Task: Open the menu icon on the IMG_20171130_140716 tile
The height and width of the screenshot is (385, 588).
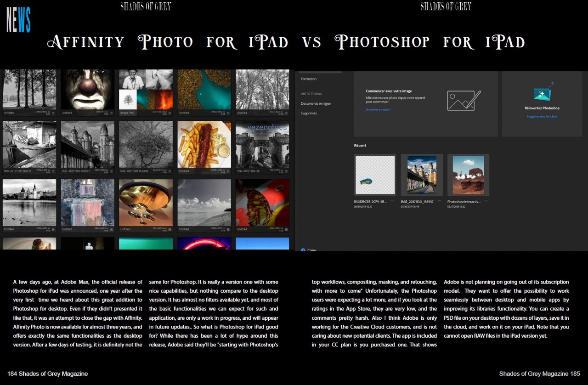Action: coord(54,171)
